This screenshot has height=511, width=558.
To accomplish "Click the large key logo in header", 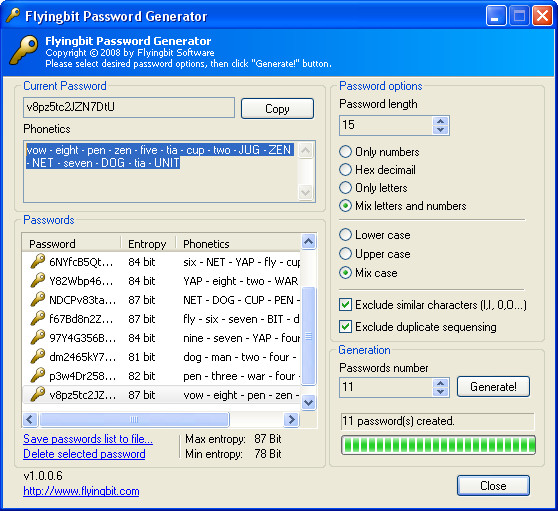I will pos(24,50).
